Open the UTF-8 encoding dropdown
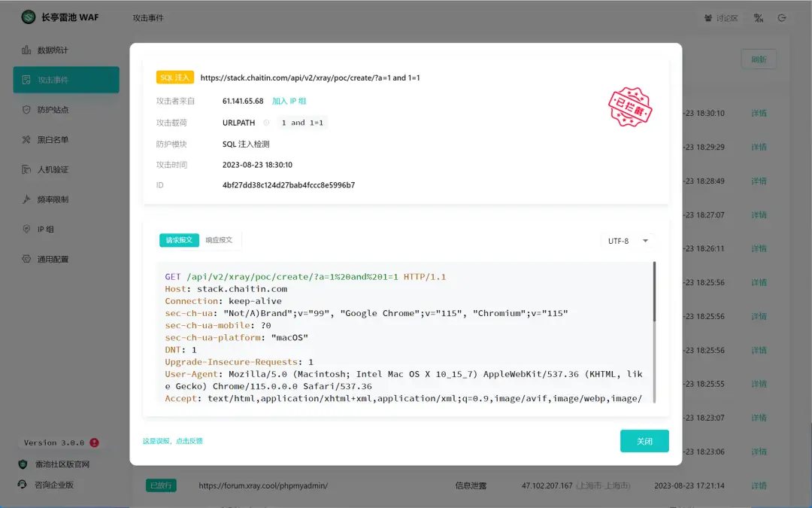Image resolution: width=812 pixels, height=508 pixels. pos(628,241)
